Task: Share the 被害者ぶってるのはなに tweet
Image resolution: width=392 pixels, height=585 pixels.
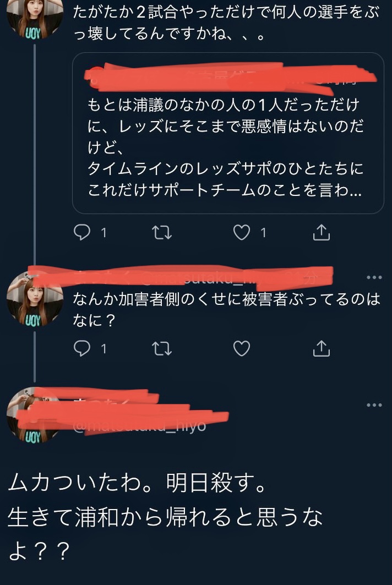Action: click(x=321, y=348)
